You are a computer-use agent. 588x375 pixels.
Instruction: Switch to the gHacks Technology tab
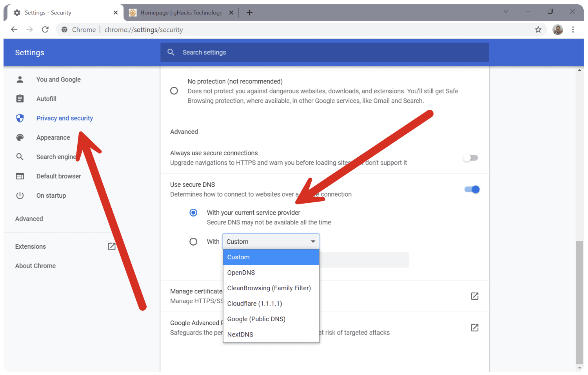[181, 13]
